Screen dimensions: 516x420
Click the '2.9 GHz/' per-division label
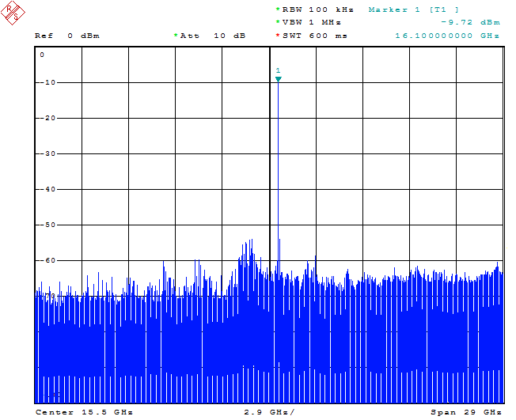pyautogui.click(x=269, y=412)
